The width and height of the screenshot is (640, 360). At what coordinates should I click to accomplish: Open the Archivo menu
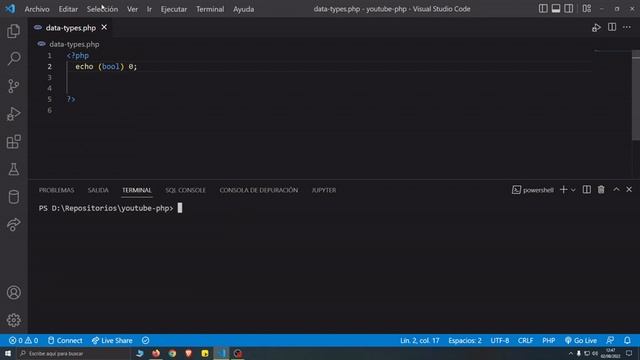coord(37,9)
